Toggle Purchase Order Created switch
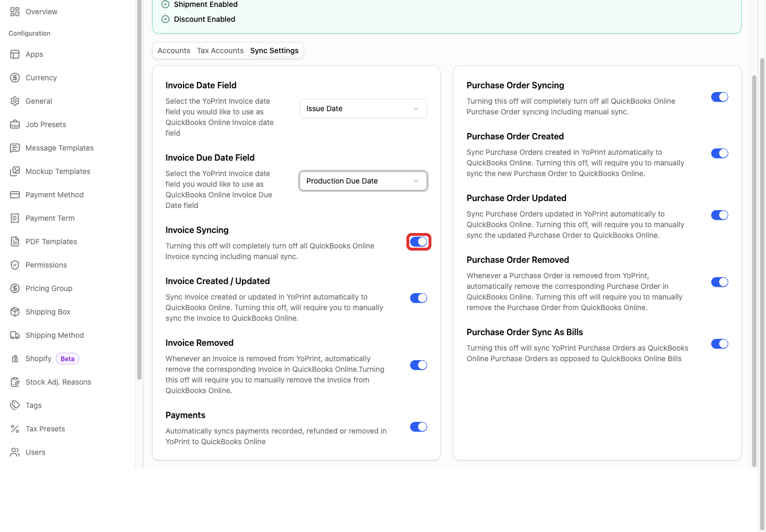This screenshot has height=532, width=766. [x=720, y=153]
